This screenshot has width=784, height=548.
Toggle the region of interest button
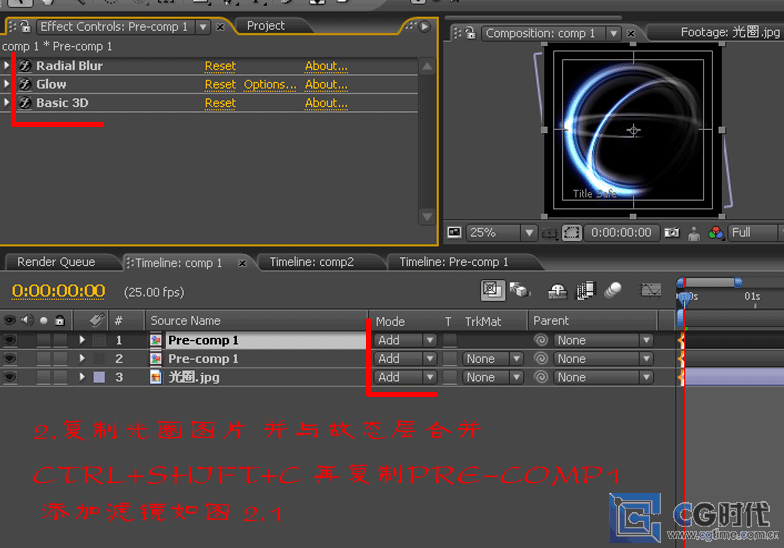point(571,232)
